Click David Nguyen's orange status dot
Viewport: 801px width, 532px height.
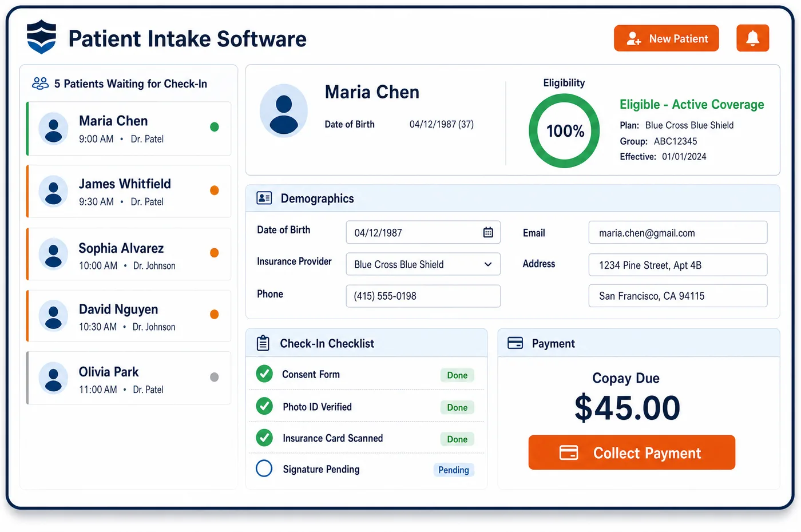point(215,314)
